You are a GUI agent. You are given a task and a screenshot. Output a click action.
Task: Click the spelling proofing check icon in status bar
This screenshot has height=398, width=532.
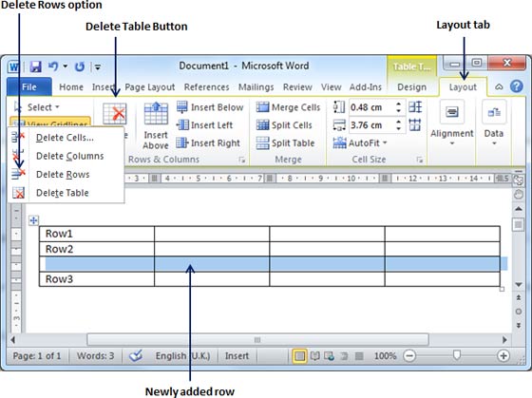tap(136, 355)
